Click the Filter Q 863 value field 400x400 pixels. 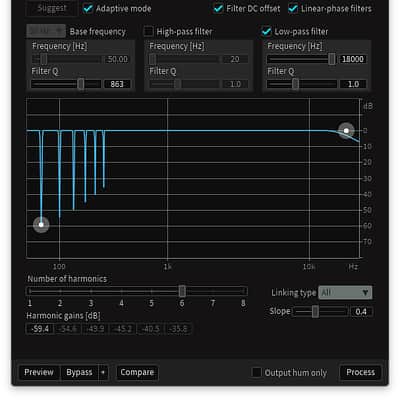tap(117, 84)
